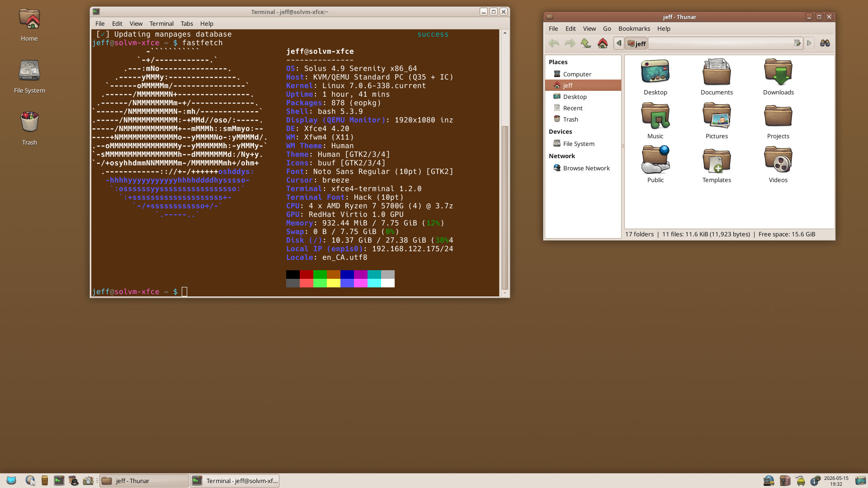Select Browse Network in sidebar
Screen dimensions: 868x488
[x=583, y=168]
